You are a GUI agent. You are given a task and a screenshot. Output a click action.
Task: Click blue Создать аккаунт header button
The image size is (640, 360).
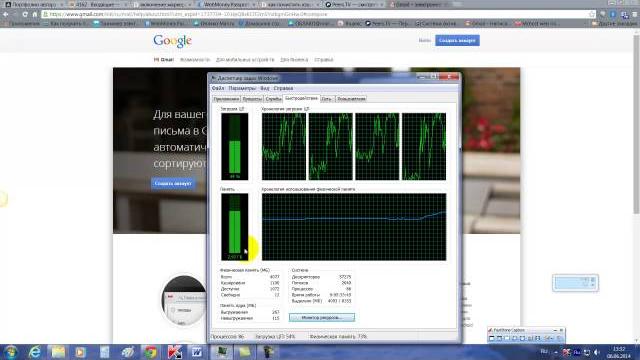[x=457, y=40]
